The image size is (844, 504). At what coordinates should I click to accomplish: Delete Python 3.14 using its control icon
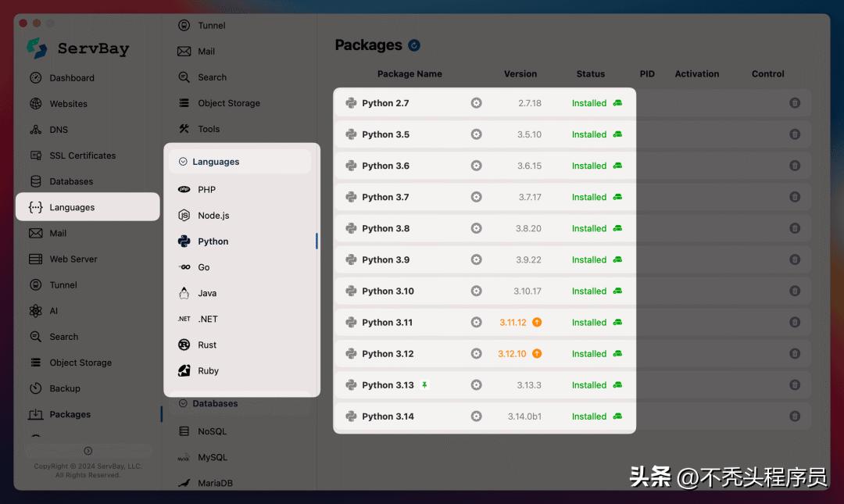pyautogui.click(x=795, y=416)
